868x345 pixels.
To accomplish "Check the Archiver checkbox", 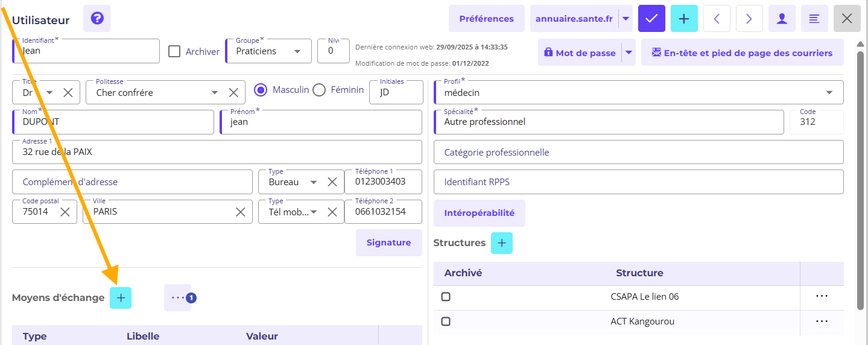I will [x=174, y=51].
